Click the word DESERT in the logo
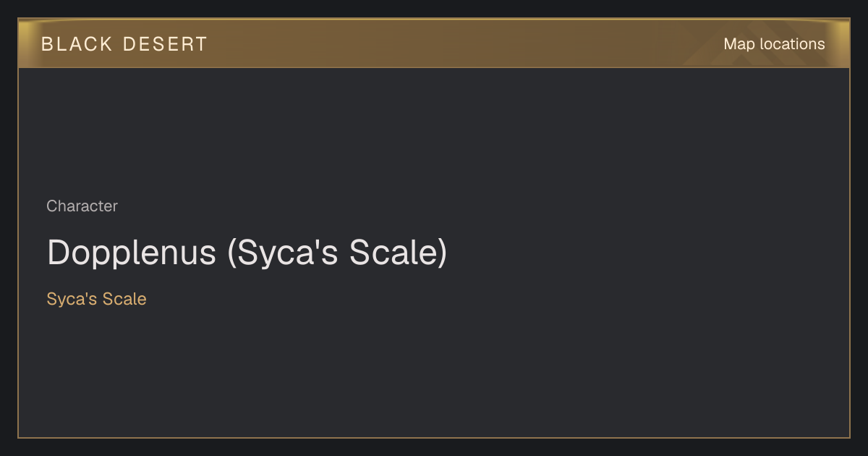 click(165, 44)
